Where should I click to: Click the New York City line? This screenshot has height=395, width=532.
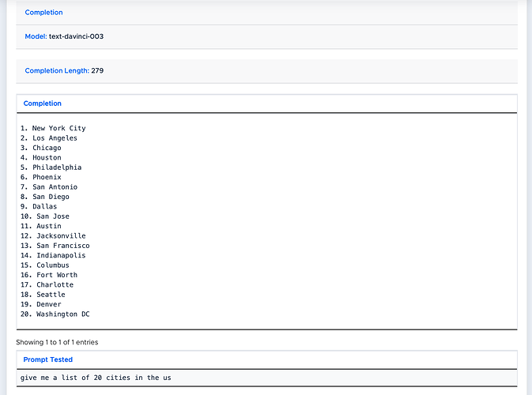[53, 128]
